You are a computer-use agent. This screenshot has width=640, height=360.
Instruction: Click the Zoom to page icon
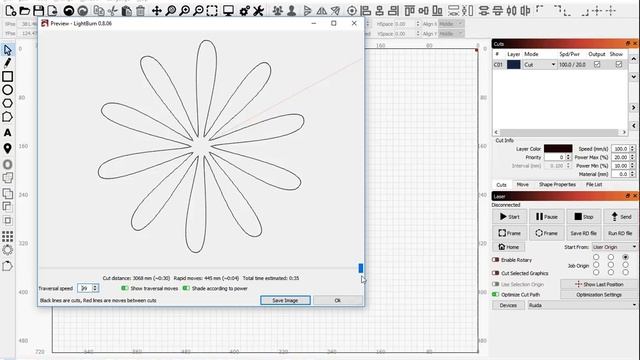tap(171, 11)
